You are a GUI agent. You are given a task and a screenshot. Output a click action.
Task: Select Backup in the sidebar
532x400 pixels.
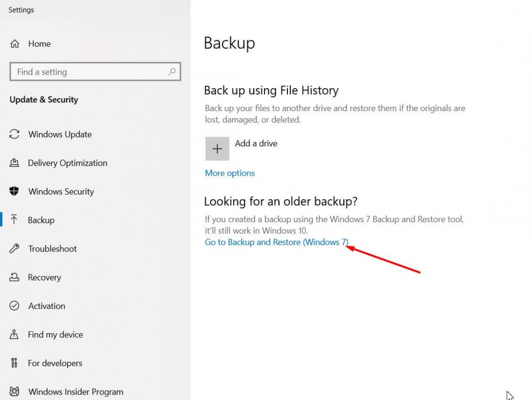pos(41,220)
